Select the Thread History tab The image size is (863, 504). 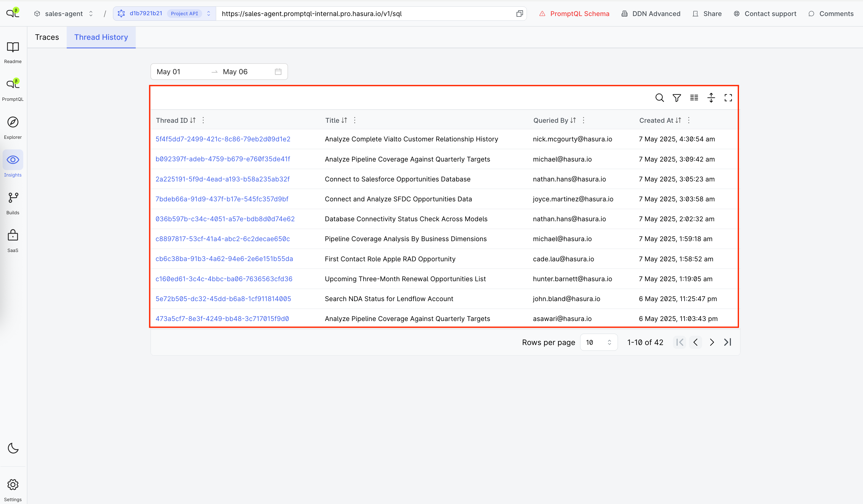point(101,37)
